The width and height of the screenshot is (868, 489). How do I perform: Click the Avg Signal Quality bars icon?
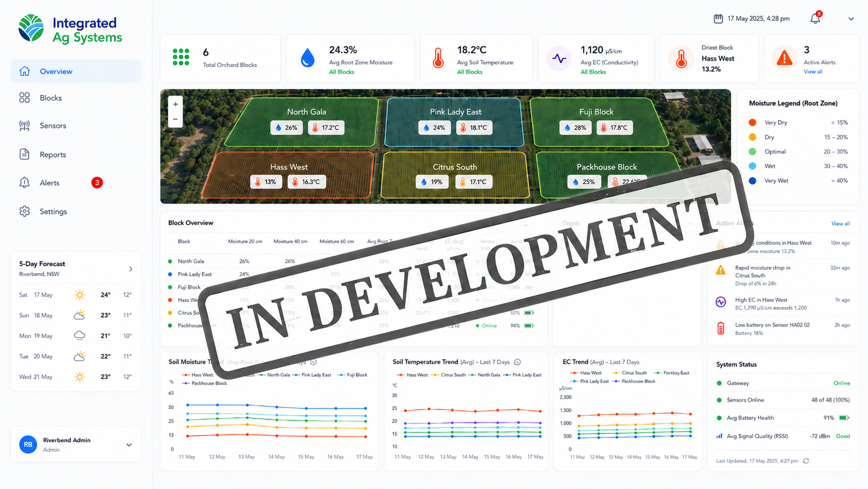point(719,436)
